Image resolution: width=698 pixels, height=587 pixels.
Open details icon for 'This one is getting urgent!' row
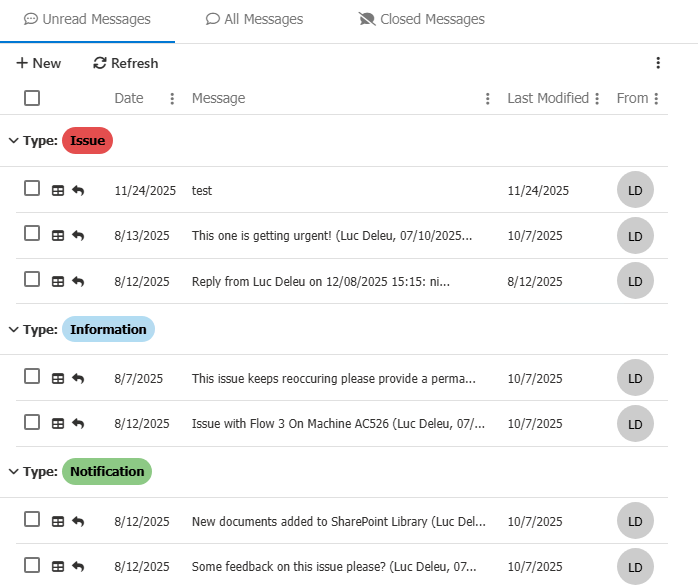(58, 235)
